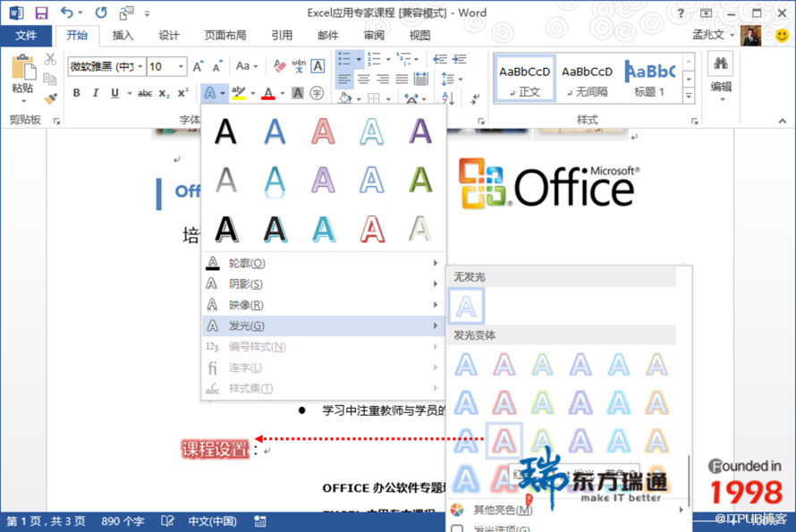Open the font name dropdown
The width and height of the screenshot is (796, 532).
pyautogui.click(x=140, y=66)
